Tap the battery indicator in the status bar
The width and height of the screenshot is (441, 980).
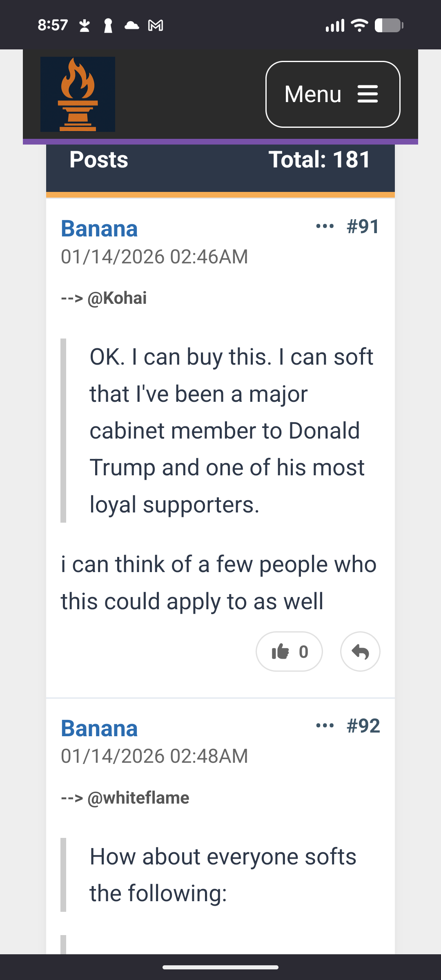click(389, 25)
